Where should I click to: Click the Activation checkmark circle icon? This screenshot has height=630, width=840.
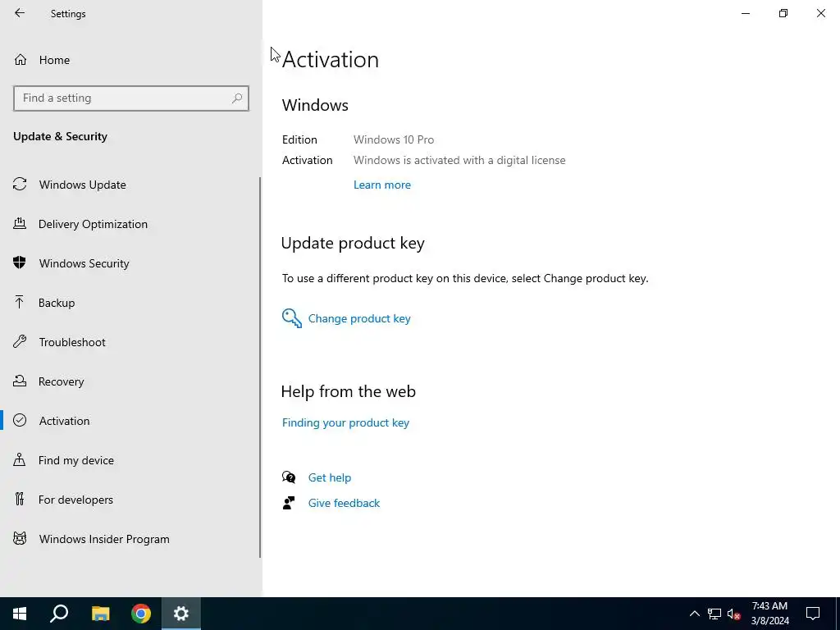20,420
